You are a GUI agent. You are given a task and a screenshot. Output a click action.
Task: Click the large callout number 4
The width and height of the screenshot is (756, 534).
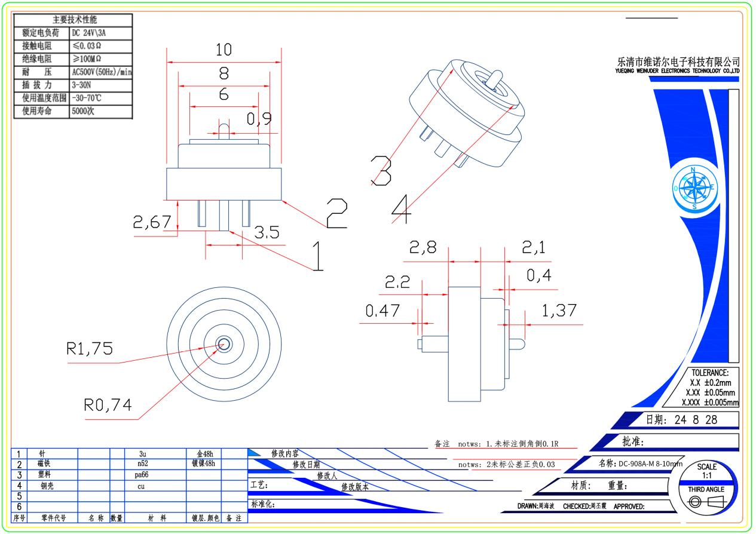pos(402,208)
